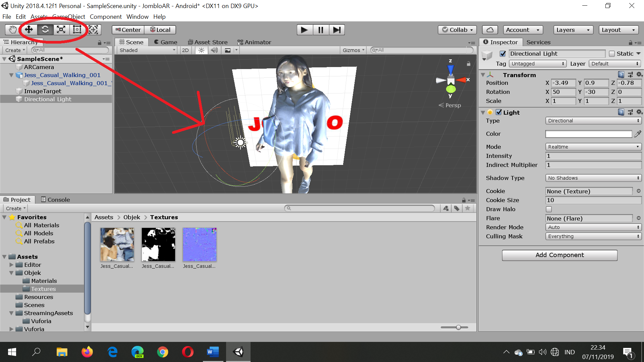The height and width of the screenshot is (362, 644).
Task: Click the Step frame button
Action: coord(337,30)
